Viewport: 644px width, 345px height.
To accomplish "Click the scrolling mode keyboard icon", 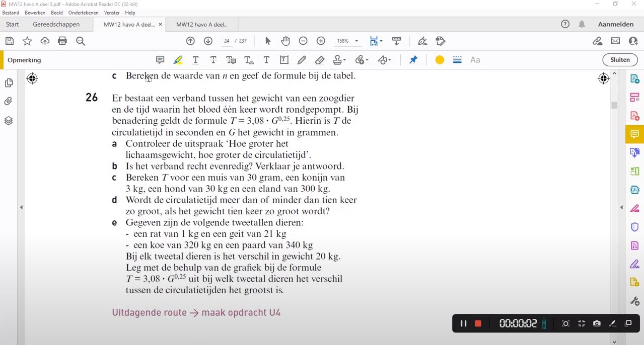I will 396,41.
